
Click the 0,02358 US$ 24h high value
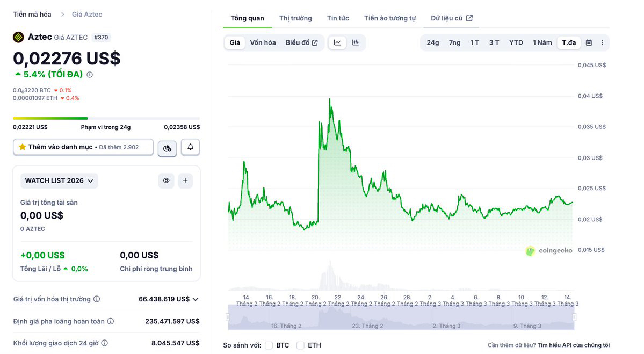pyautogui.click(x=182, y=127)
